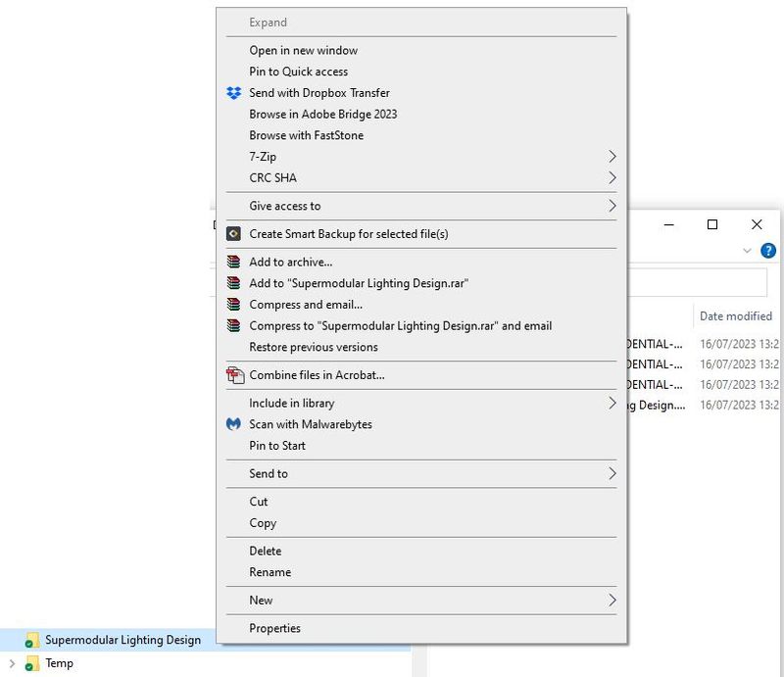
Task: Choose Properties from the context menu
Action: [275, 629]
